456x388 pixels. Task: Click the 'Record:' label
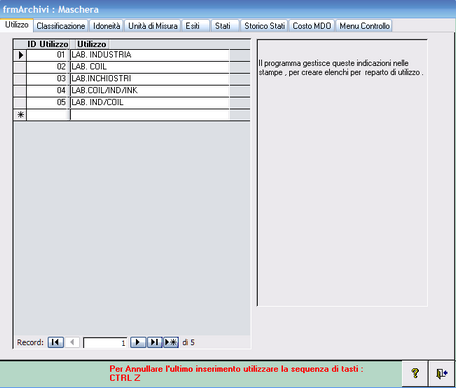(x=30, y=342)
